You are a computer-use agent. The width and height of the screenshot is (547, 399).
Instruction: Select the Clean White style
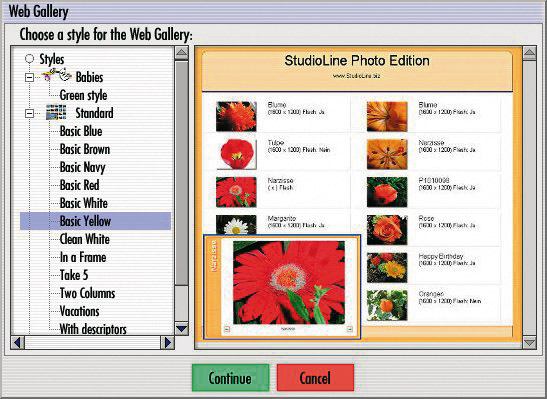[84, 239]
